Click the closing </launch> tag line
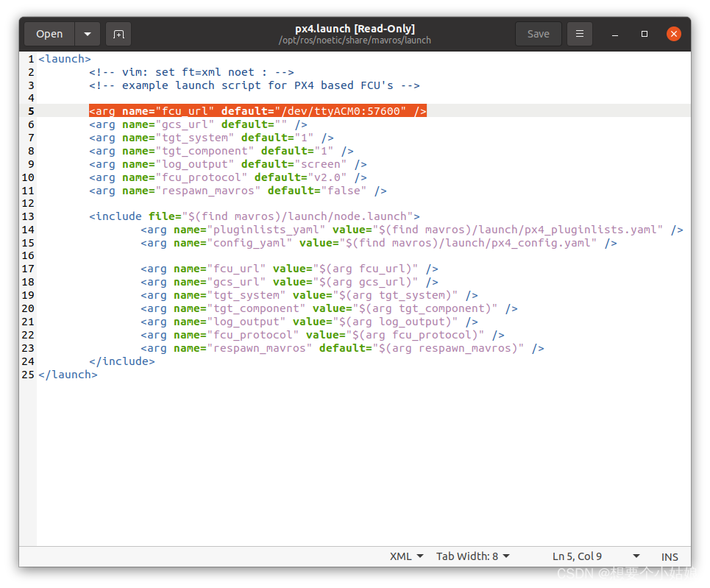Image resolution: width=710 pixels, height=588 pixels. 68,375
